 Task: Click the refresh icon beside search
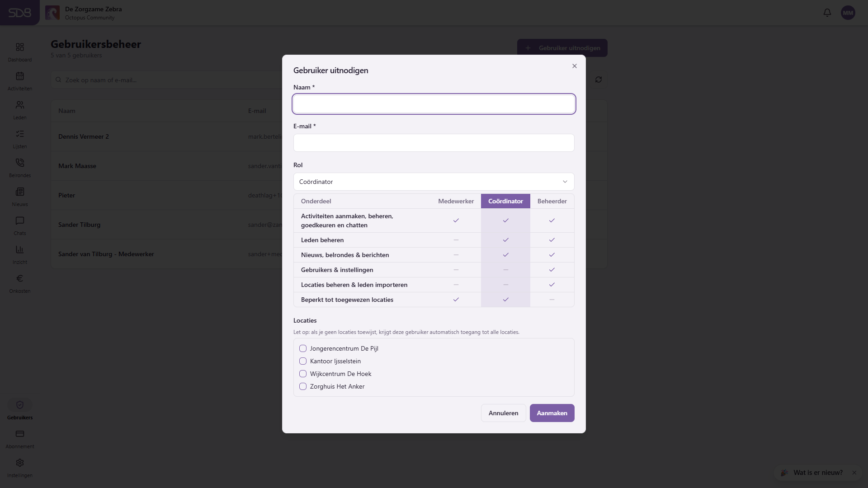[x=599, y=80]
